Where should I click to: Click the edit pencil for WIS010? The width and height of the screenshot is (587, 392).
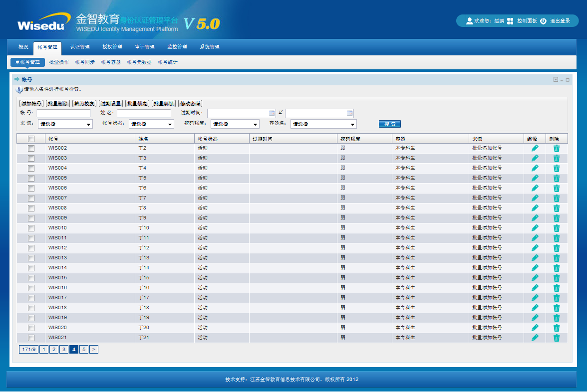pos(535,228)
